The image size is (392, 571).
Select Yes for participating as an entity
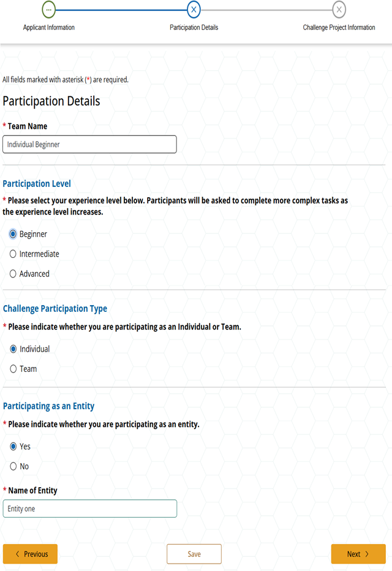tap(13, 447)
